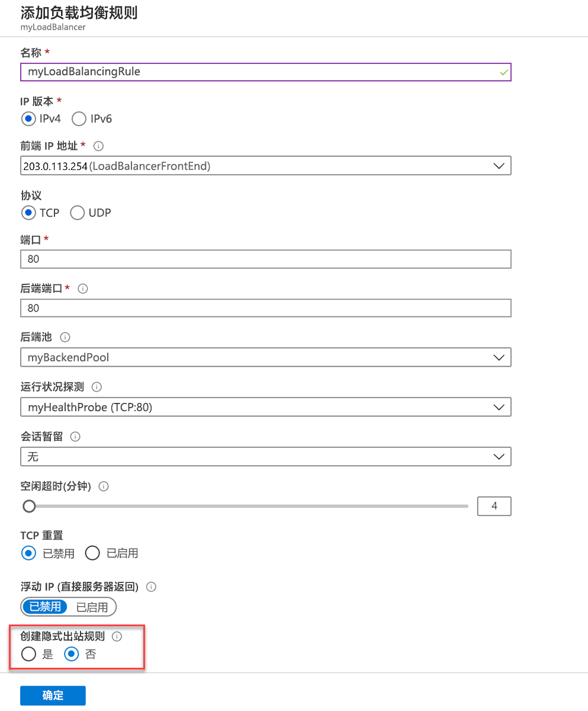588x711 pixels.
Task: Click the info icon beside 后端端口
Action: click(83, 289)
